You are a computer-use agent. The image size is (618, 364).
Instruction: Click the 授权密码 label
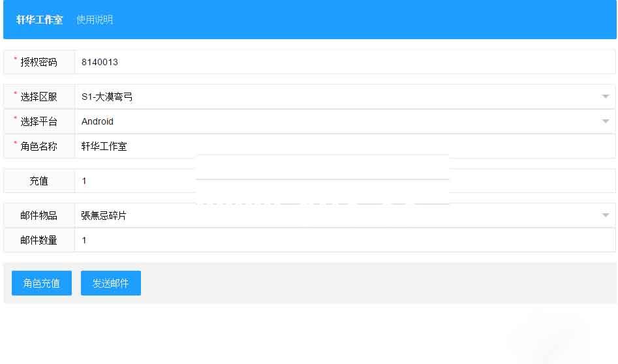click(x=39, y=62)
